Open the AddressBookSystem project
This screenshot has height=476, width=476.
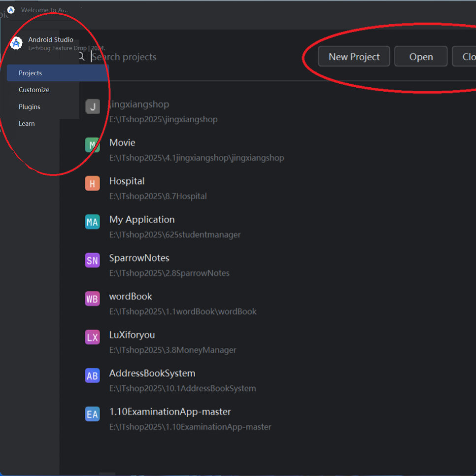(152, 374)
